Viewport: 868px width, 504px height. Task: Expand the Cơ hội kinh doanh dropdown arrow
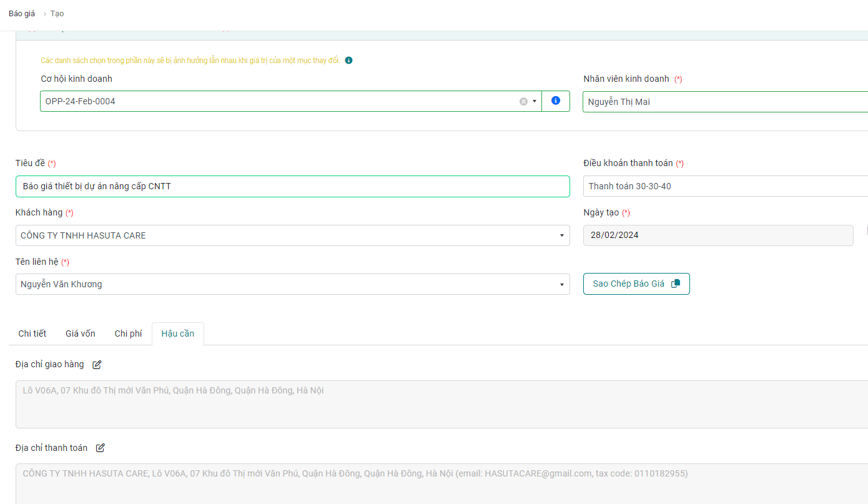tap(535, 101)
